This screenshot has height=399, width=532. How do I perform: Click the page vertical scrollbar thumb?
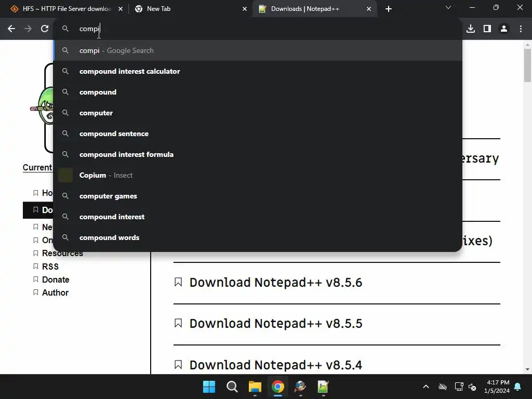[527, 65]
